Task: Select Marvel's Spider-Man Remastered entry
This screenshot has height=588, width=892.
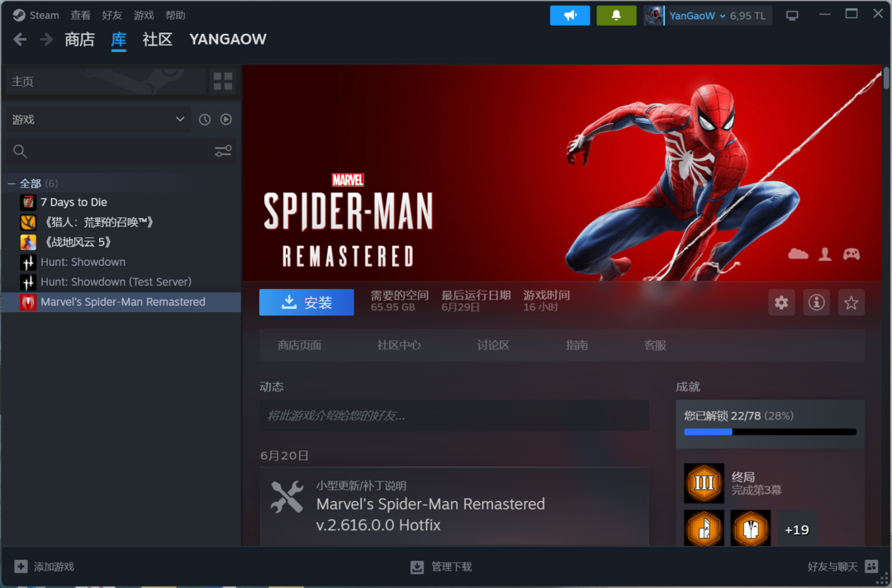Action: point(121,302)
